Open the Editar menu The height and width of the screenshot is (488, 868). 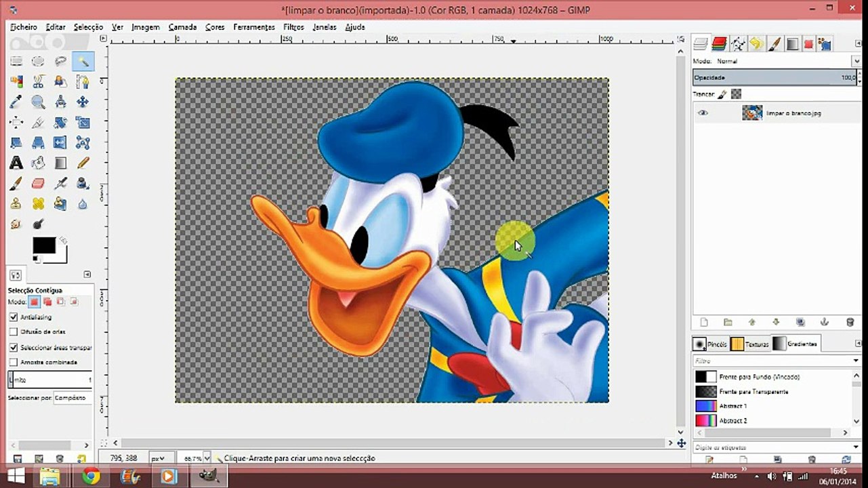coord(56,27)
